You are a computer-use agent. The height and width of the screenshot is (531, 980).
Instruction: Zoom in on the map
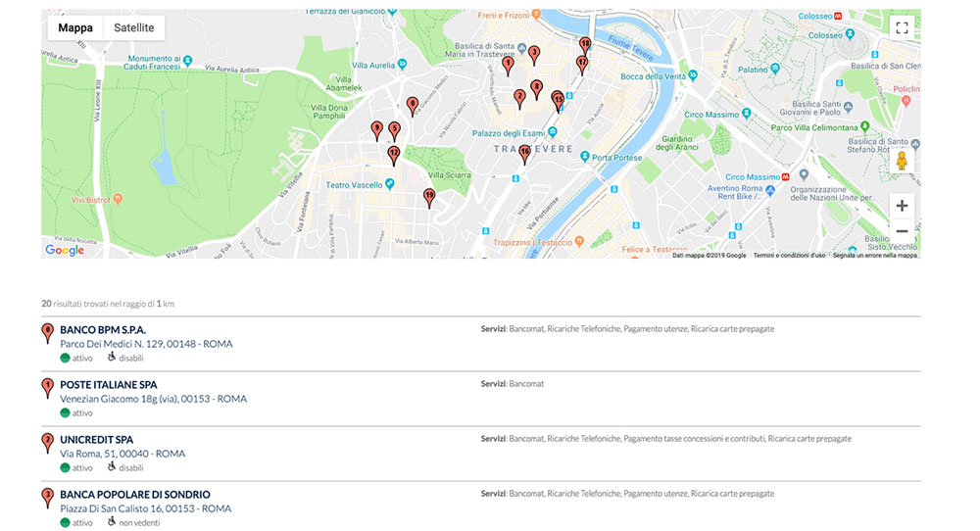point(902,206)
